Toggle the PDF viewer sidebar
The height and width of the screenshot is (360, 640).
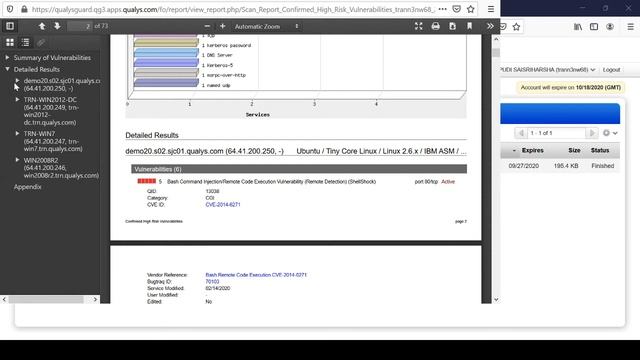coord(10,26)
